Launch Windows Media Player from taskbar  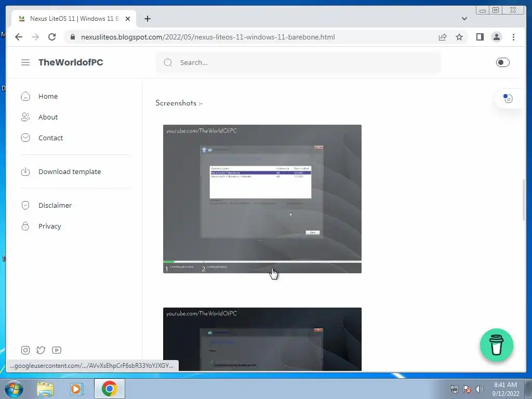[77, 389]
